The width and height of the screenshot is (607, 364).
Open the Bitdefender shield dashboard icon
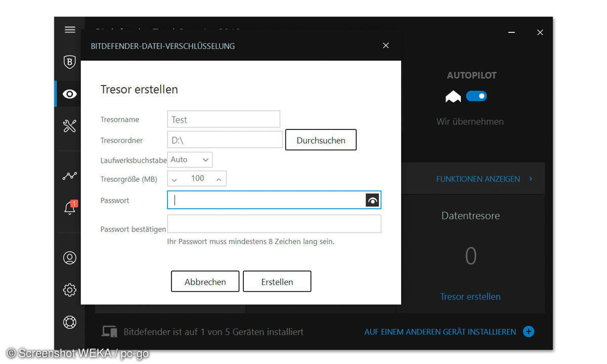(70, 62)
